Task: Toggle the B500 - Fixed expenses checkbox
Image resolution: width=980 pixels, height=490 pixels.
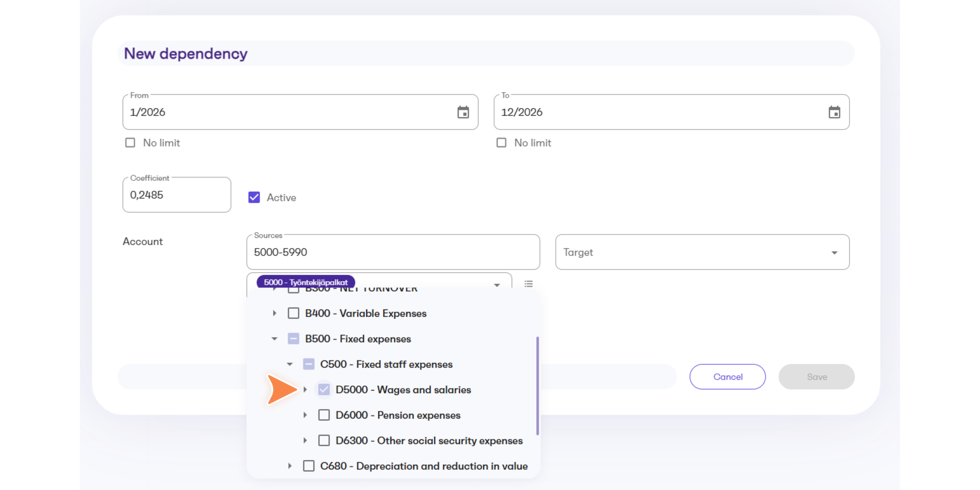Action: pyautogui.click(x=293, y=339)
